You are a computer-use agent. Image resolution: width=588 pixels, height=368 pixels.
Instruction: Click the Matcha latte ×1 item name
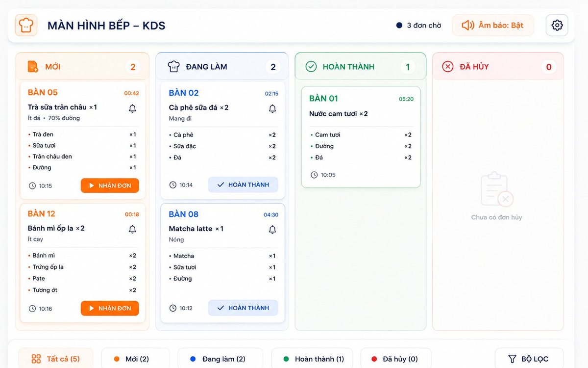pos(196,229)
